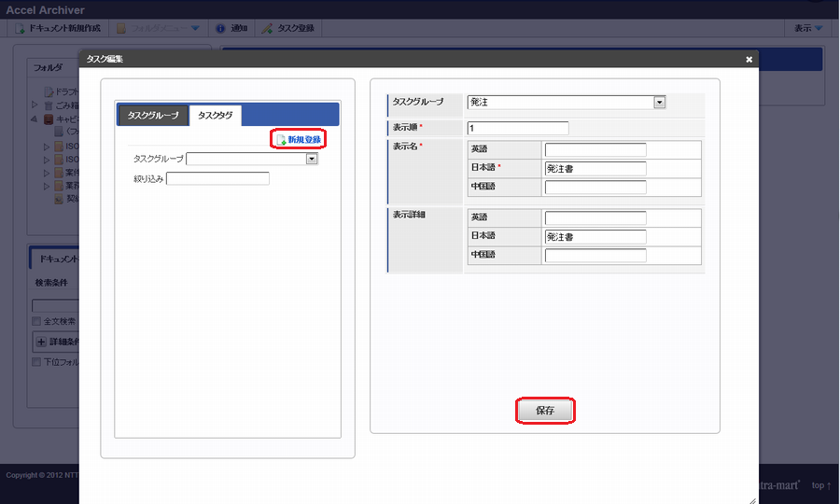Click the trash bin ごみ箱 icon

click(x=49, y=105)
